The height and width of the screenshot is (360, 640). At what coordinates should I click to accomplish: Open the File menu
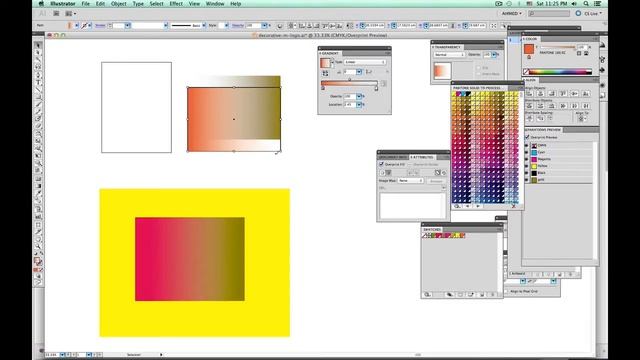click(85, 4)
